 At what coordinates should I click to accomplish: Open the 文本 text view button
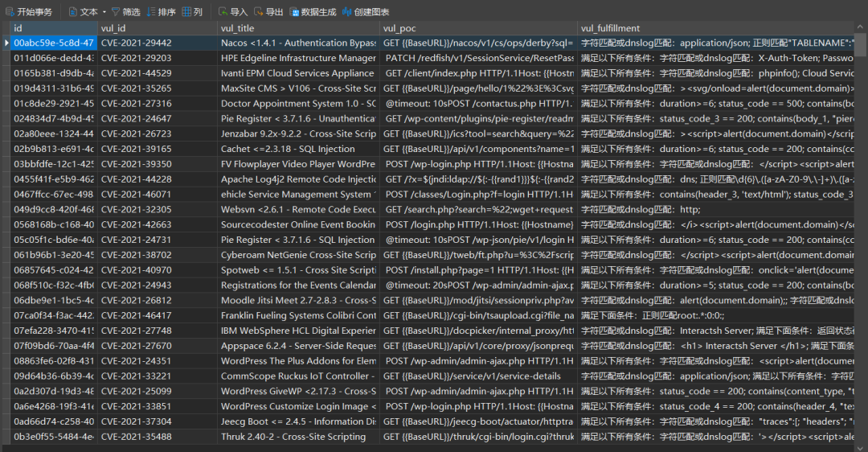click(x=83, y=11)
